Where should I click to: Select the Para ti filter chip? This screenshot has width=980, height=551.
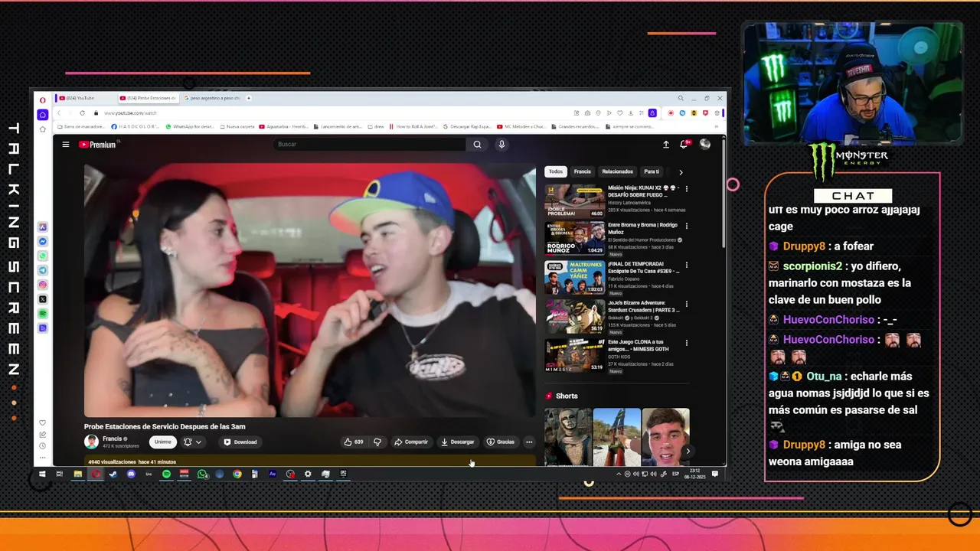click(x=652, y=171)
